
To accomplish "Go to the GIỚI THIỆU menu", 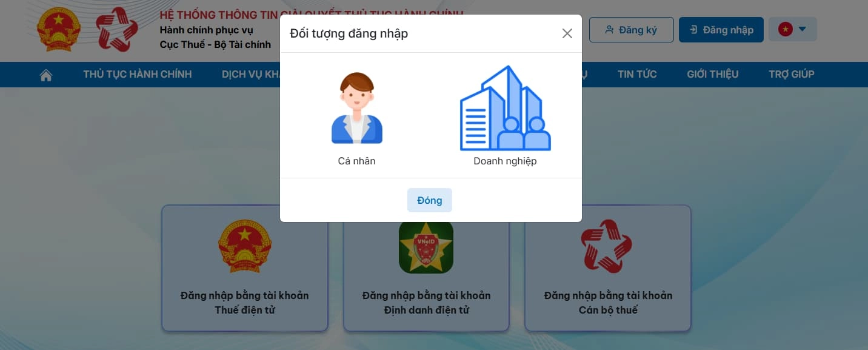I will tap(713, 74).
